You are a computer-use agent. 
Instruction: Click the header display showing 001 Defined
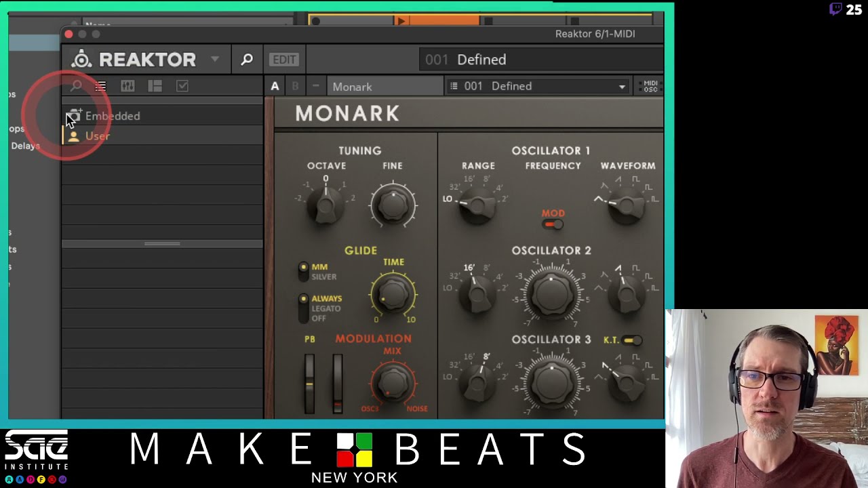tap(540, 60)
